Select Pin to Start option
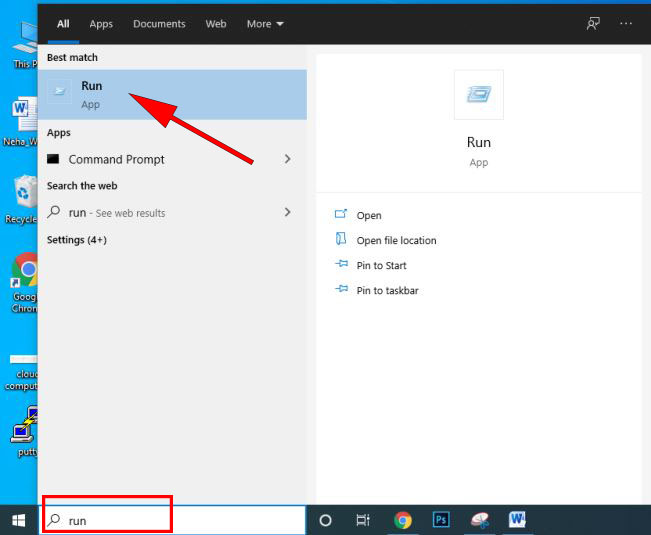This screenshot has width=651, height=535. [381, 265]
